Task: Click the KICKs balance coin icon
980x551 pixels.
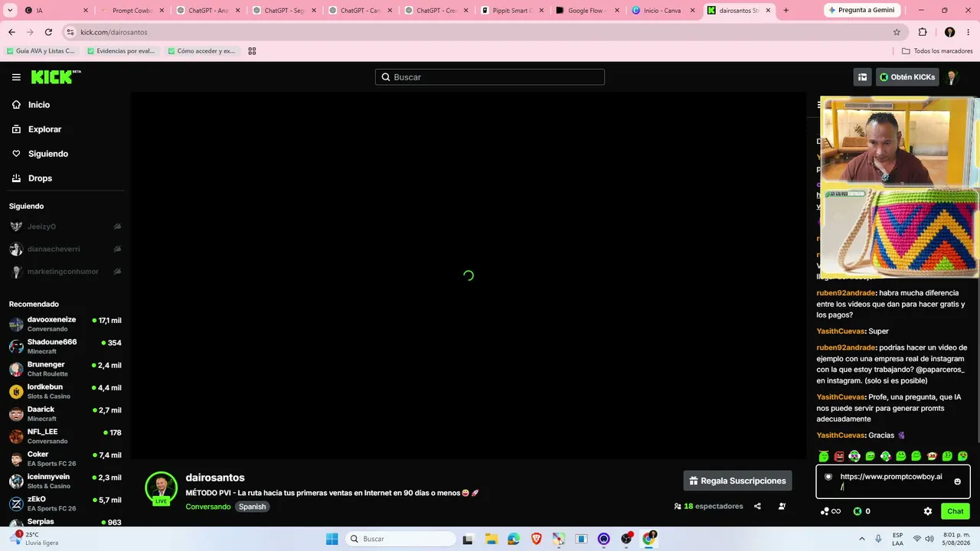Action: [857, 511]
